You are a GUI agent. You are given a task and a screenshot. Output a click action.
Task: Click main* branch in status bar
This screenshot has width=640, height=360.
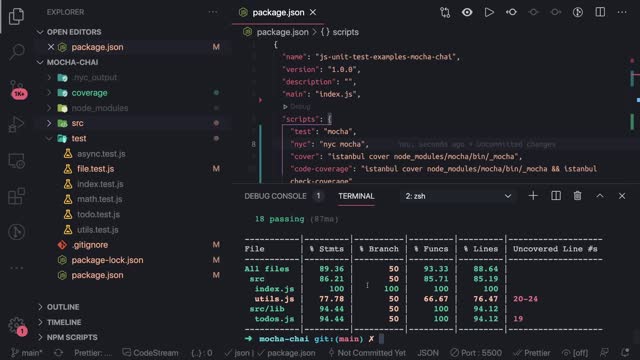[27, 353]
